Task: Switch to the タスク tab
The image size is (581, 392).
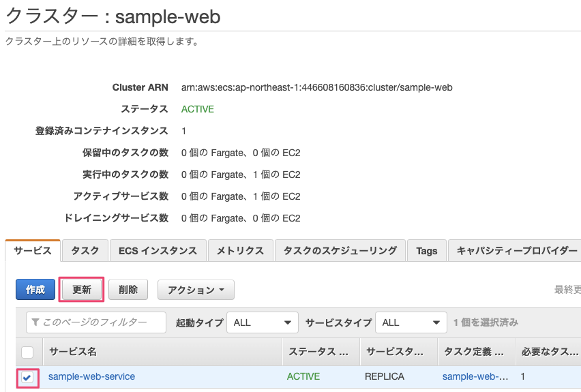Action: click(x=85, y=251)
